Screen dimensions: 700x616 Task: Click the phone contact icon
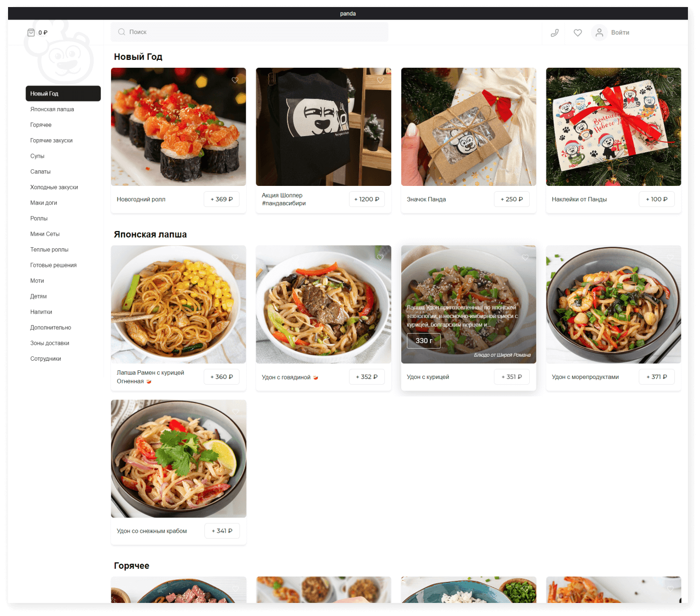coord(554,33)
